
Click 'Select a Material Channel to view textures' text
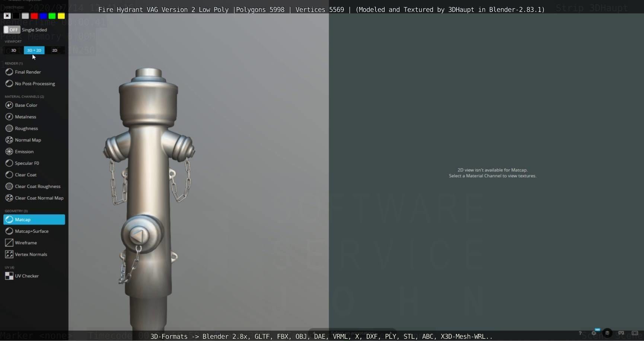(x=492, y=176)
